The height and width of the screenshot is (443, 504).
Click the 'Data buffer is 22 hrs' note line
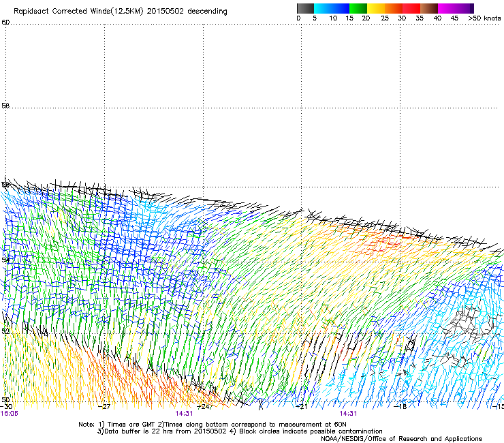(240, 431)
